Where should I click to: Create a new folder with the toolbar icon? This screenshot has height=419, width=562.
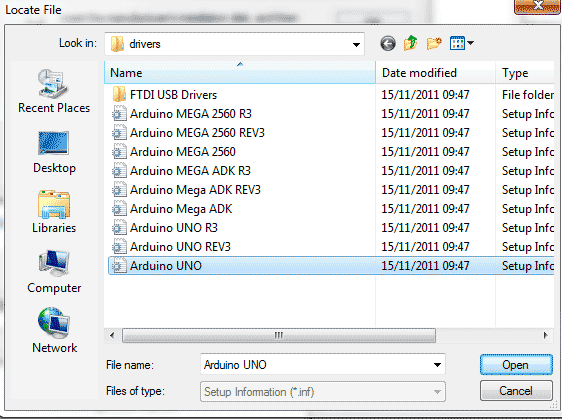click(x=434, y=43)
